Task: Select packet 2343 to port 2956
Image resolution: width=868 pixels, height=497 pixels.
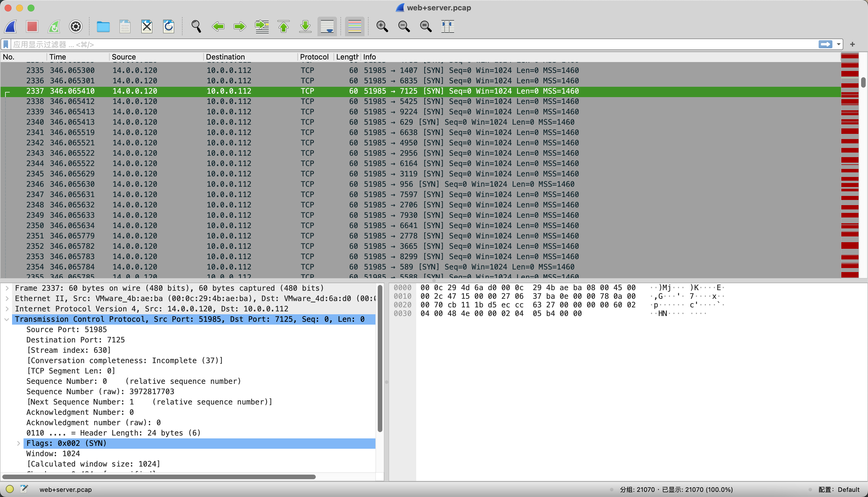Action: (x=420, y=153)
